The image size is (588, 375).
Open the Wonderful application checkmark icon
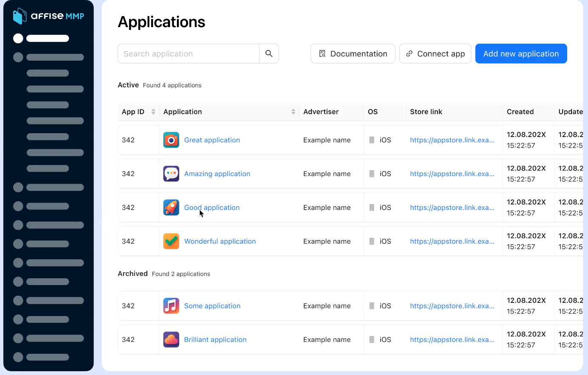(171, 241)
